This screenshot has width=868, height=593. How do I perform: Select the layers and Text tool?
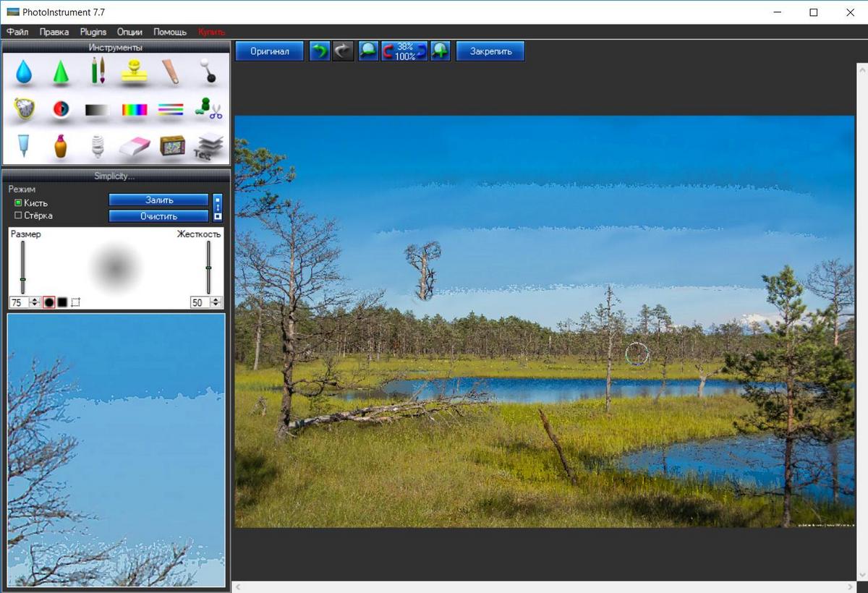coord(208,146)
